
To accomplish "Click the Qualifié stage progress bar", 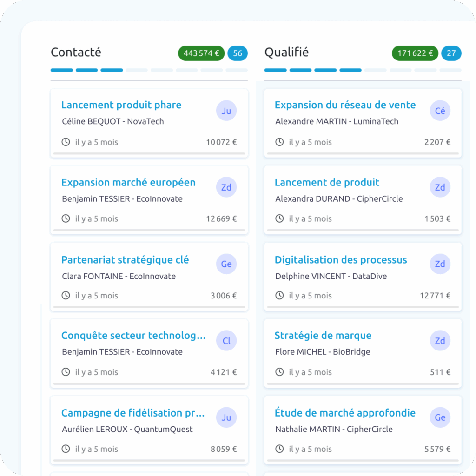I will click(363, 70).
